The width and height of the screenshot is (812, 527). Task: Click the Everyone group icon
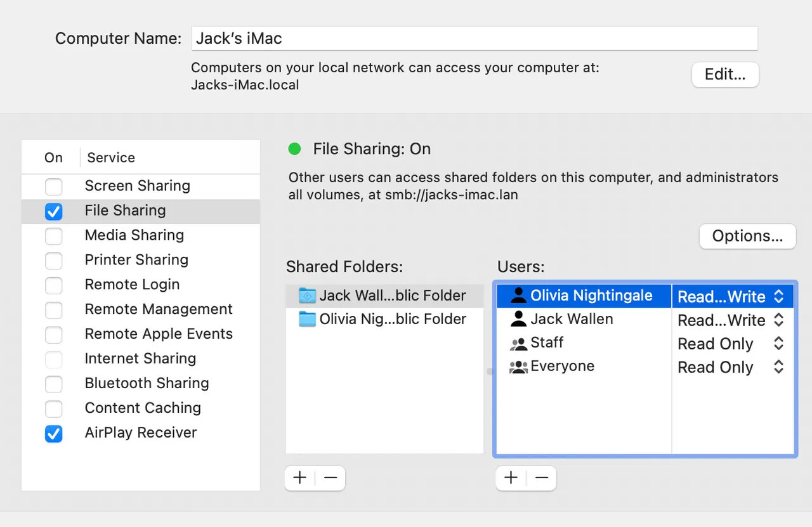(x=518, y=367)
